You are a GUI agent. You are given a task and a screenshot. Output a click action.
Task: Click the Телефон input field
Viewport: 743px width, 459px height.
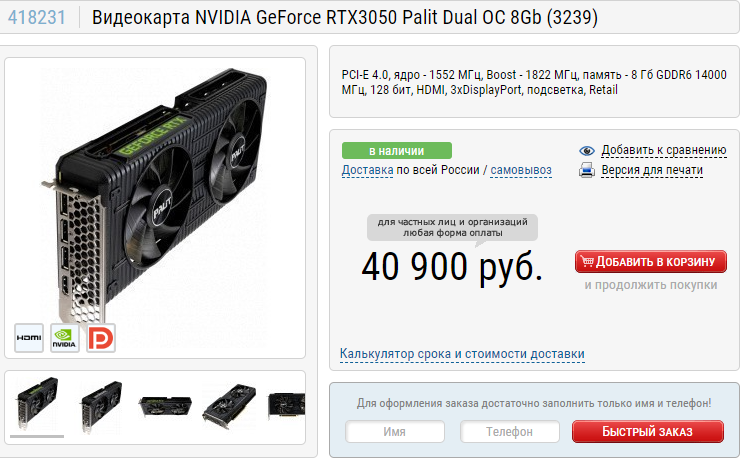coord(509,432)
